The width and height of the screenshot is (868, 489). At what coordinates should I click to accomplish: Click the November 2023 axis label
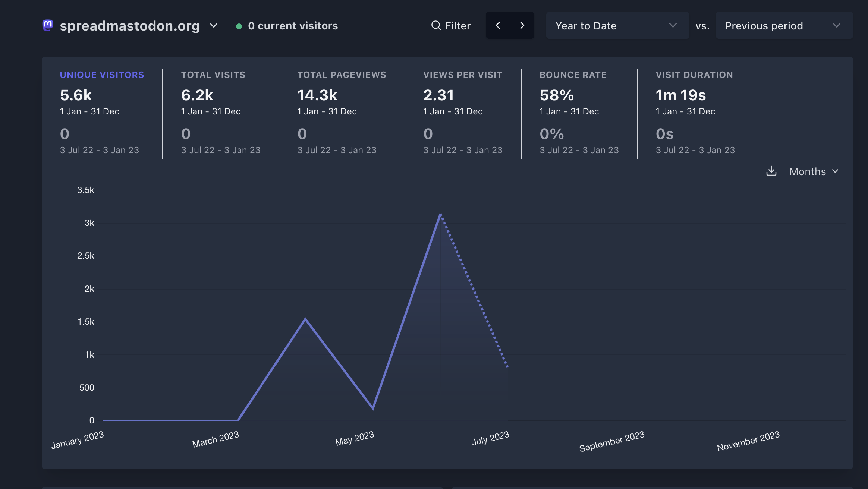coord(748,441)
